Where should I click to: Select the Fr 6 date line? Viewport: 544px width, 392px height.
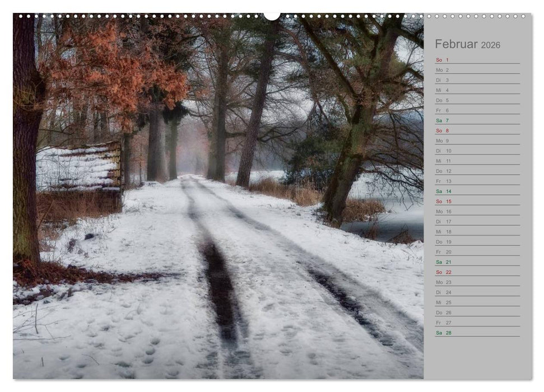pos(443,110)
